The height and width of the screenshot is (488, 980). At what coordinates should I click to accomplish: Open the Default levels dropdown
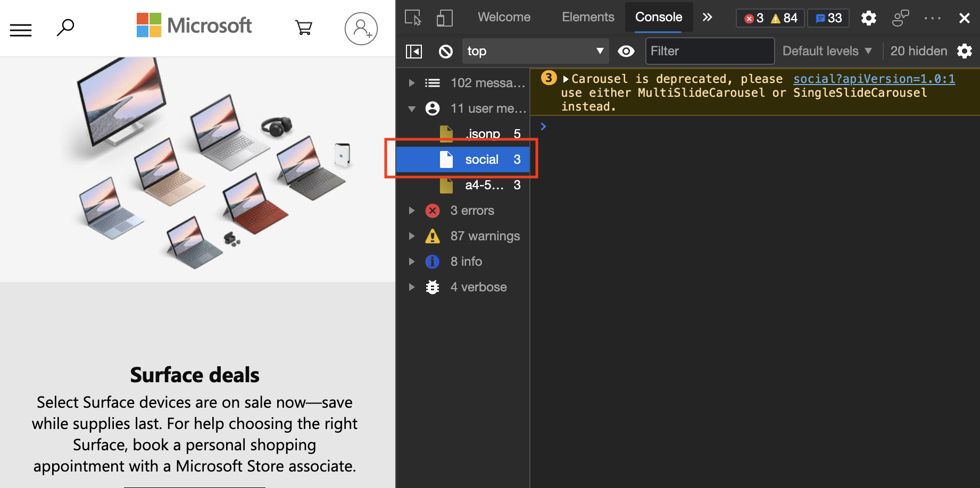[827, 51]
